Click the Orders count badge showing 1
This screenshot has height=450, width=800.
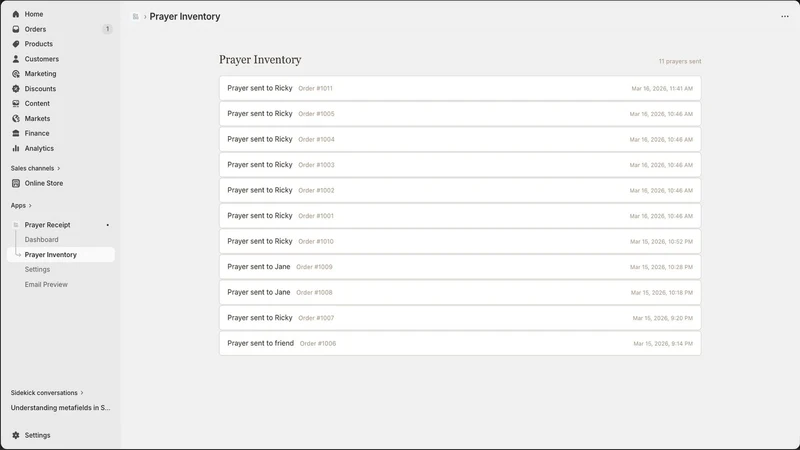coord(107,29)
